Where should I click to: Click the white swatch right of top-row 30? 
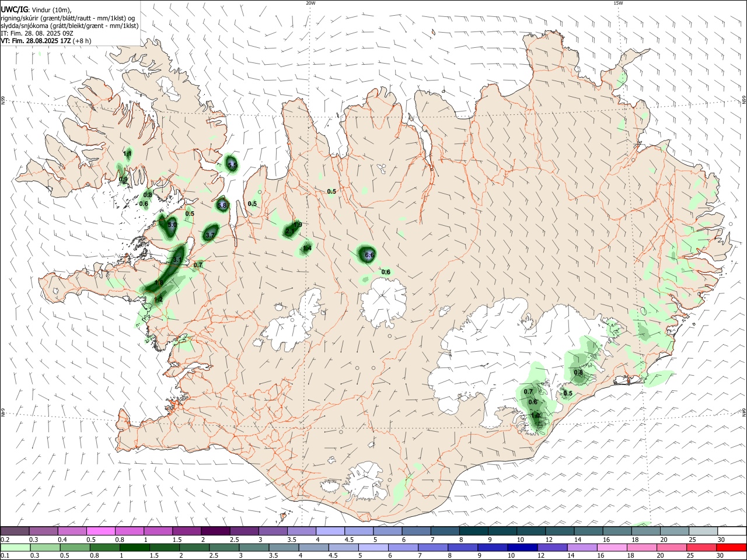point(731,531)
